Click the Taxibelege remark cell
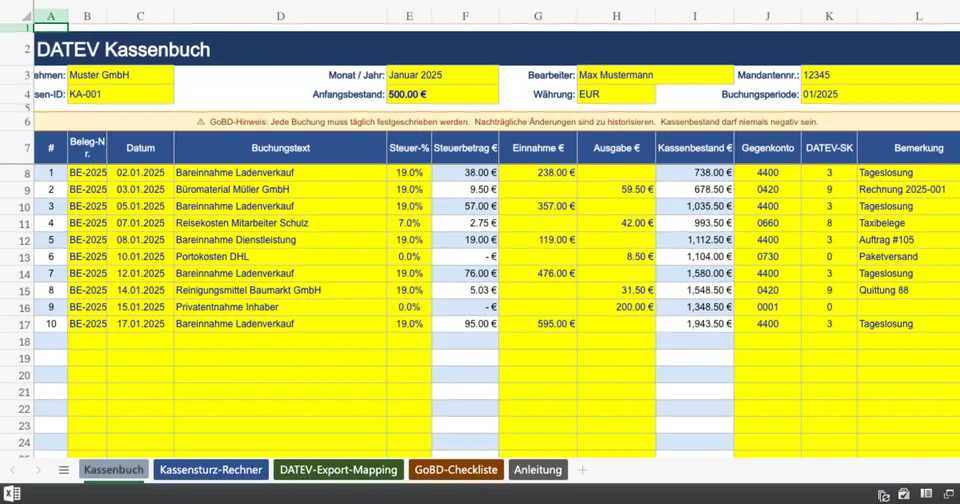This screenshot has height=504, width=960. [909, 224]
